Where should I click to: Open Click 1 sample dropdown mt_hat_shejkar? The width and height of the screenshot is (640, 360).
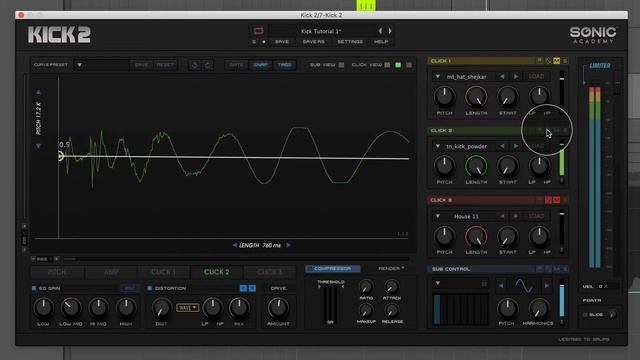click(438, 76)
